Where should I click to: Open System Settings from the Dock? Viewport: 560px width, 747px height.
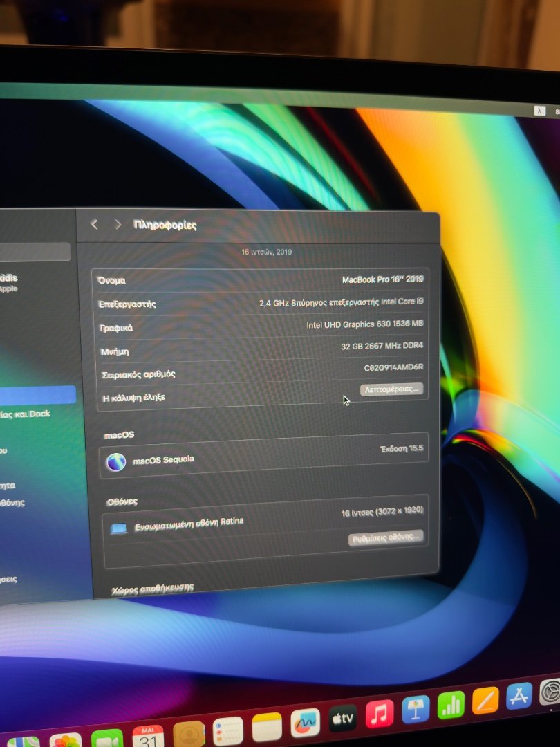coord(550,692)
